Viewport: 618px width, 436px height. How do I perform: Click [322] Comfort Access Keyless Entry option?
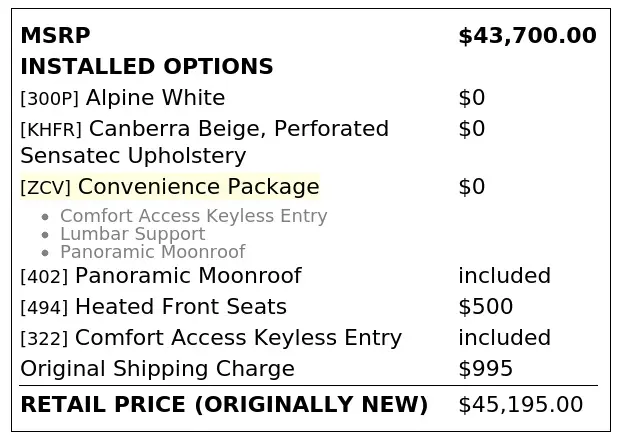tap(211, 338)
